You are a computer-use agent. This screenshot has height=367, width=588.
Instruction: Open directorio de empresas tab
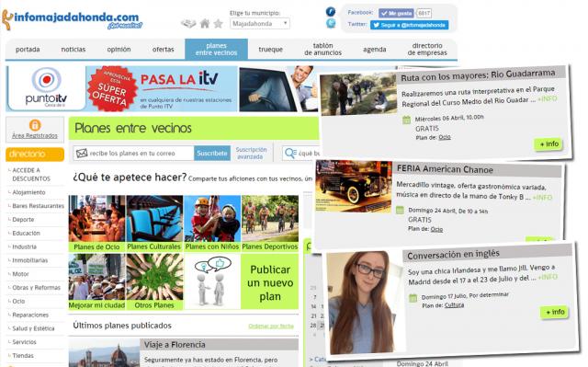[427, 49]
